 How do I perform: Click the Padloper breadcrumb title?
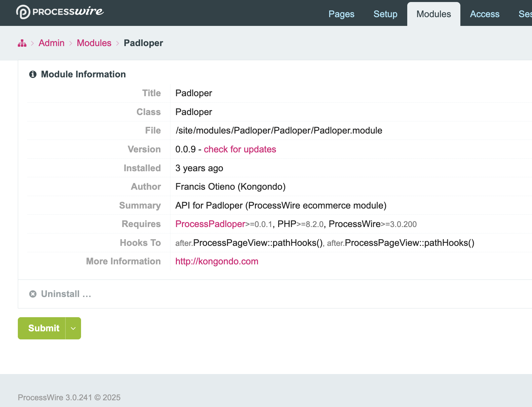(143, 43)
